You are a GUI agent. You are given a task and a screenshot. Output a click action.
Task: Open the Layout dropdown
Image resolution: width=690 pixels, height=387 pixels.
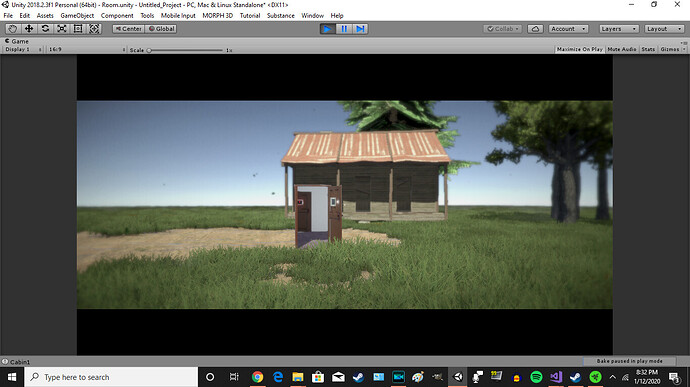tap(664, 29)
